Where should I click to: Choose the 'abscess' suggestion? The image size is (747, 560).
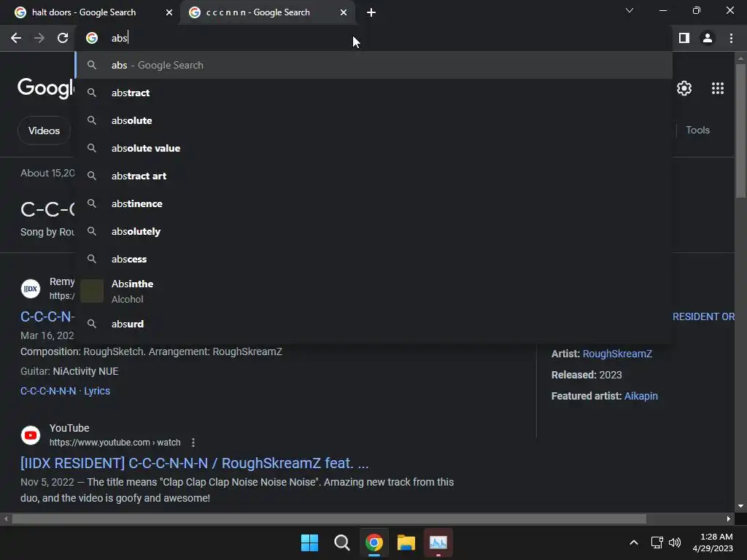(x=374, y=259)
